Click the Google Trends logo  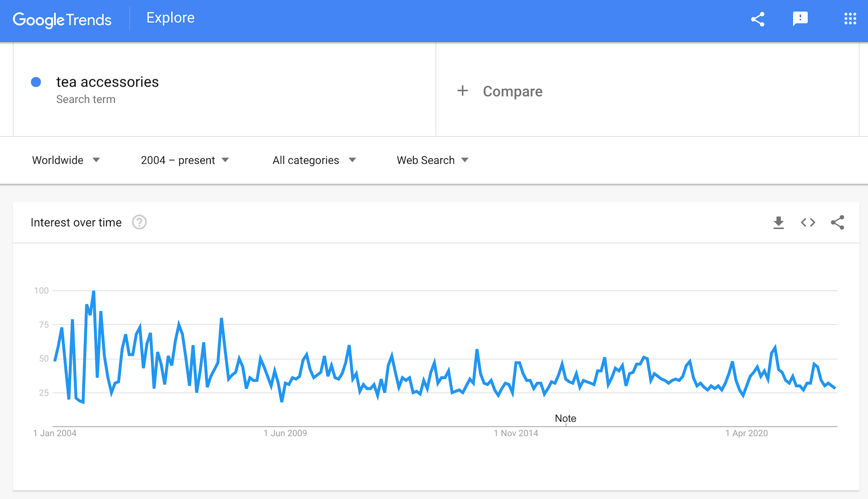62,20
